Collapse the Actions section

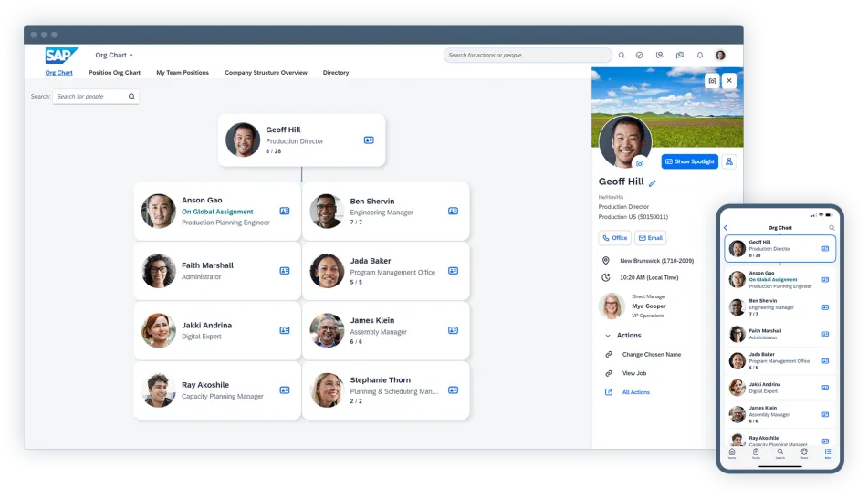coord(608,336)
